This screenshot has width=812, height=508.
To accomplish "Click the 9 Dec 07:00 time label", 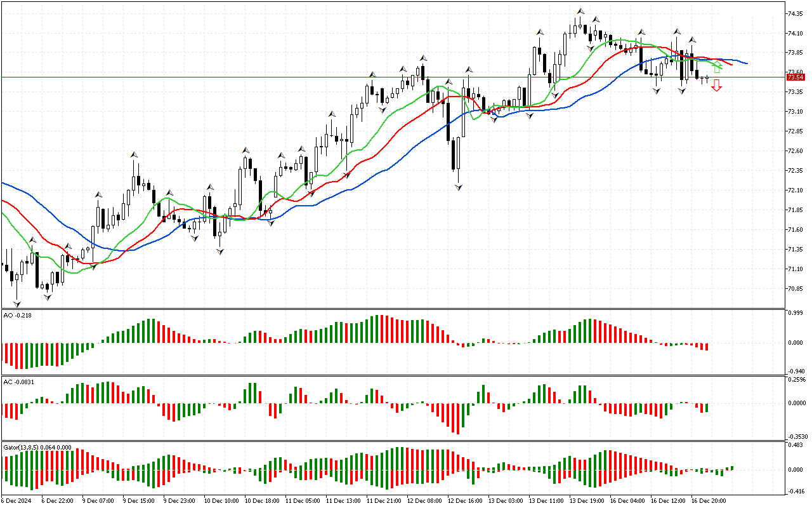I will click(x=98, y=501).
